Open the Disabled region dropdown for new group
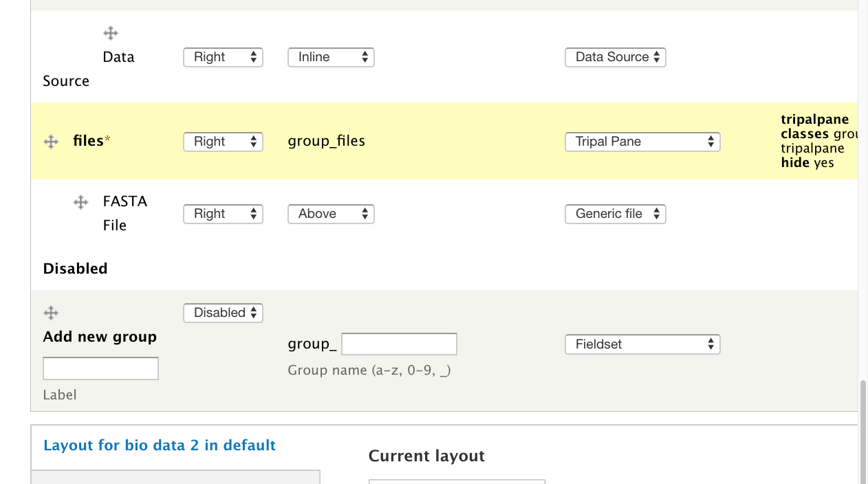Screen dimensions: 868x484 pyautogui.click(x=223, y=313)
